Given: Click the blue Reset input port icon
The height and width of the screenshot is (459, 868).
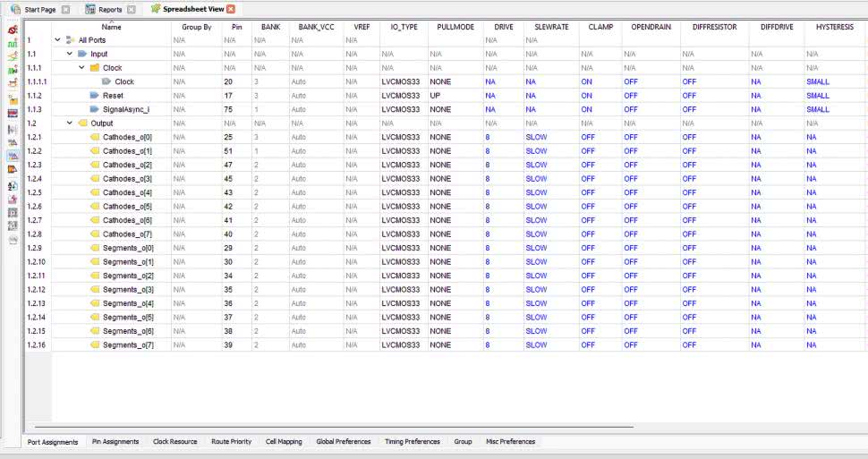Looking at the screenshot, I should click(95, 96).
